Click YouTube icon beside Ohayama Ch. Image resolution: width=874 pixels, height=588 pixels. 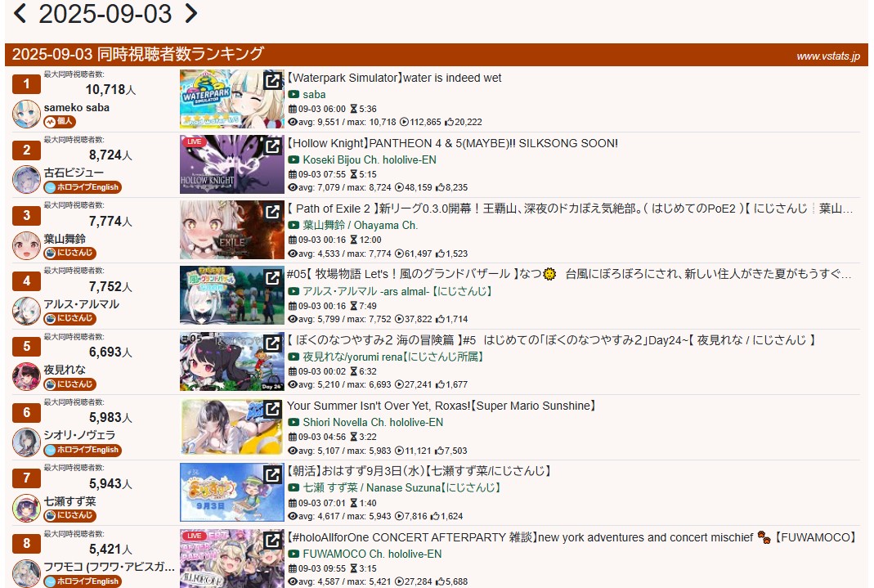294,226
